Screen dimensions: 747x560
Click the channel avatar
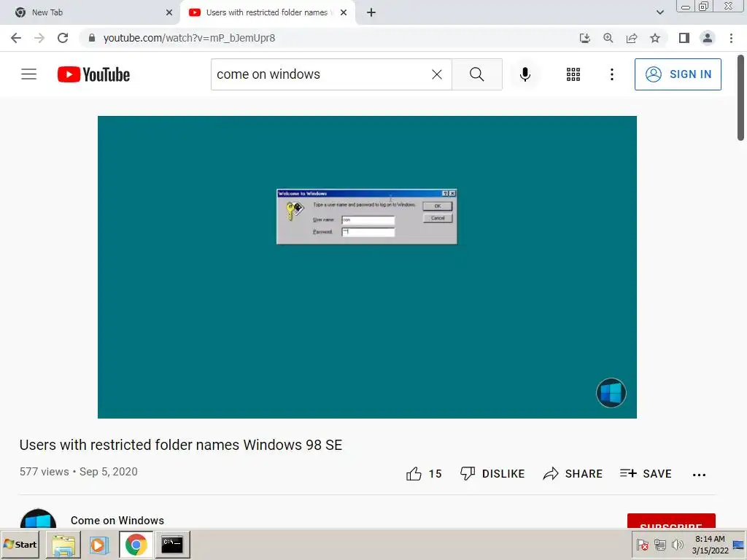[x=38, y=519]
